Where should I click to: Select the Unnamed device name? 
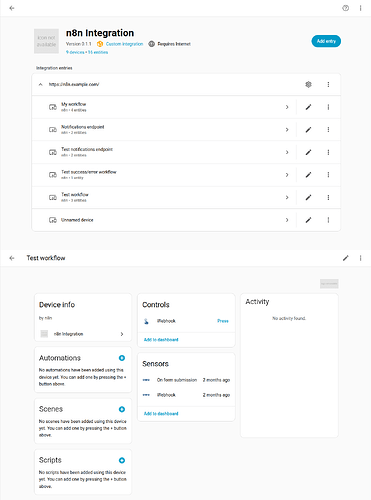tap(77, 220)
